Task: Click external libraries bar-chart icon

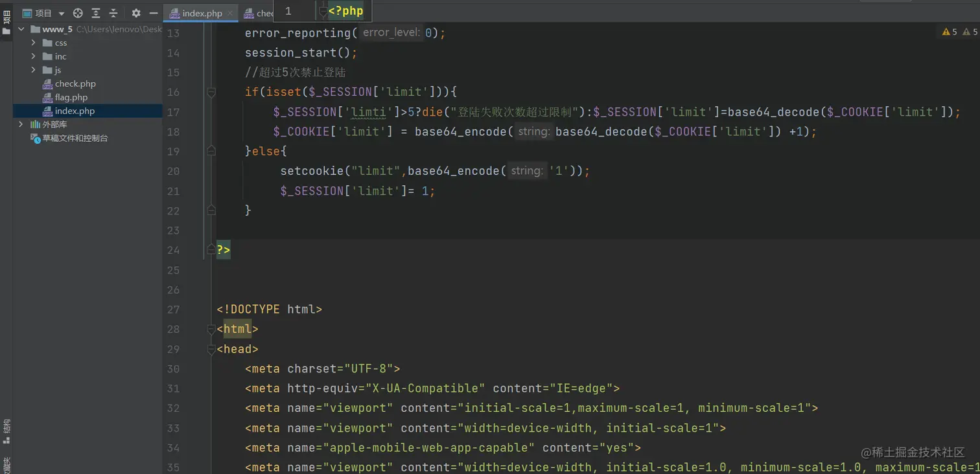Action: [x=35, y=124]
